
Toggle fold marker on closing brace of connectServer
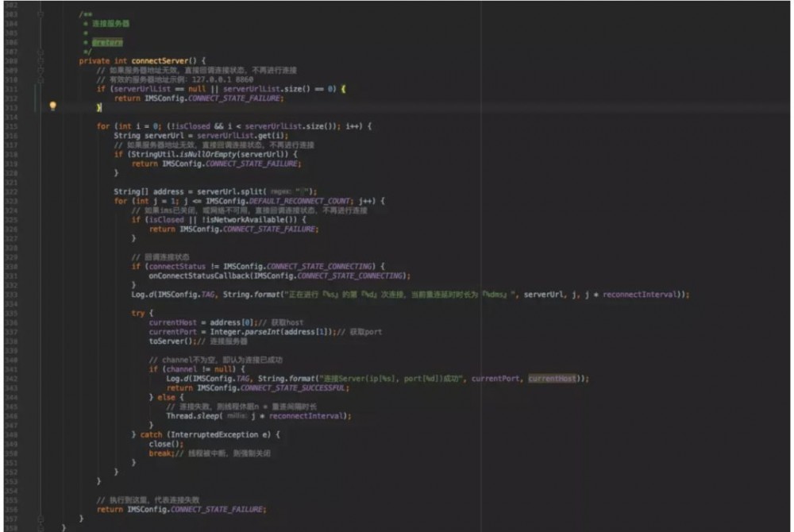40,519
